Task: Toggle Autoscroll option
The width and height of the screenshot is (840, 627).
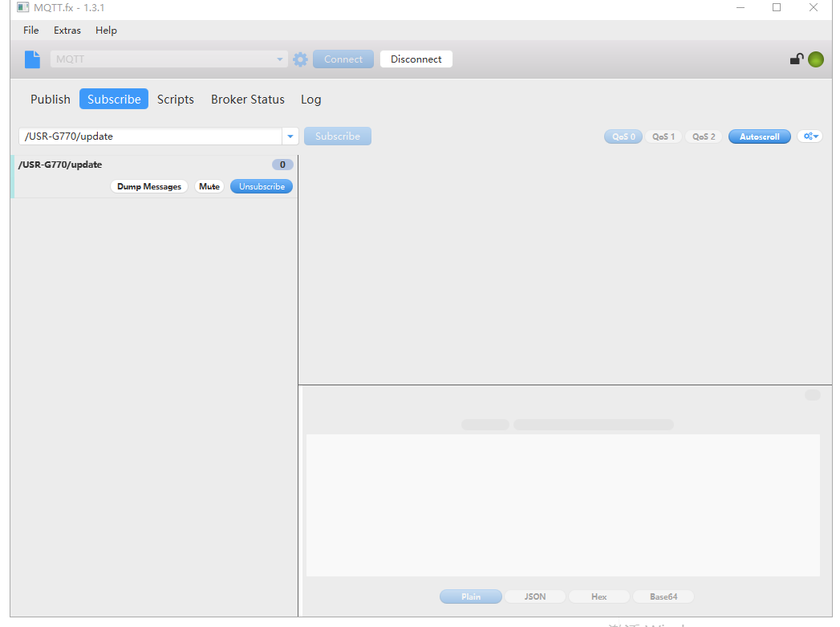Action: click(x=759, y=136)
